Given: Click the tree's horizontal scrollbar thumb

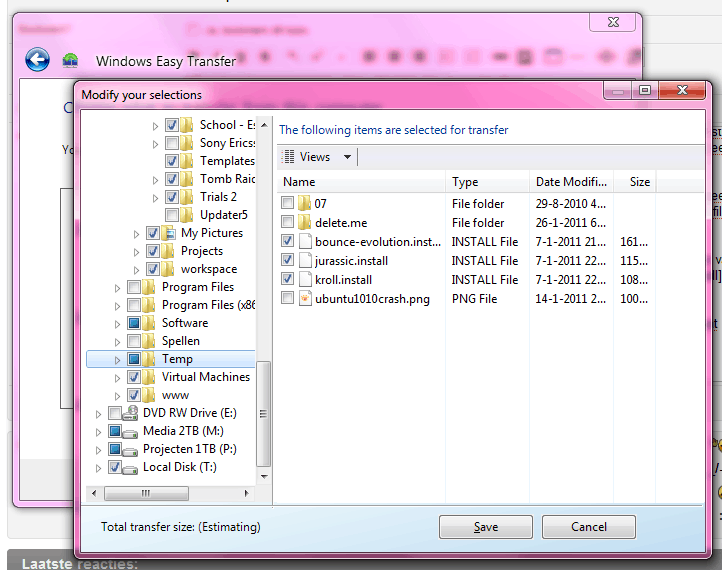Looking at the screenshot, I should [x=146, y=493].
